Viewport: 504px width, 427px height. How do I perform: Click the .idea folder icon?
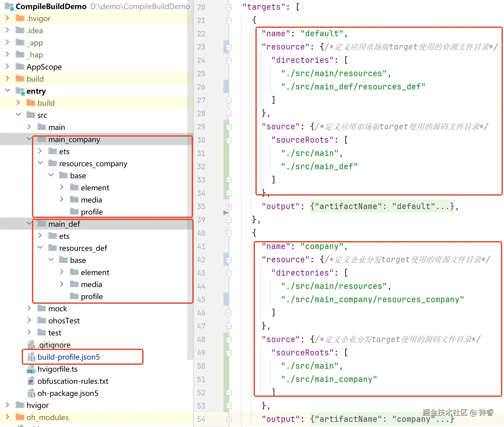coord(20,31)
